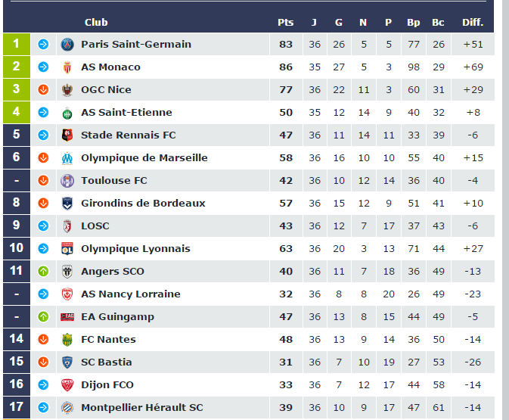Click the AS Monaco club crest
Viewport: 509px width, 420px height.
click(67, 67)
